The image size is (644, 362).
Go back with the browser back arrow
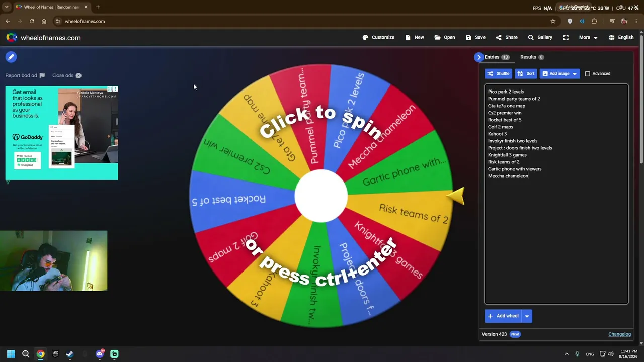click(8, 21)
